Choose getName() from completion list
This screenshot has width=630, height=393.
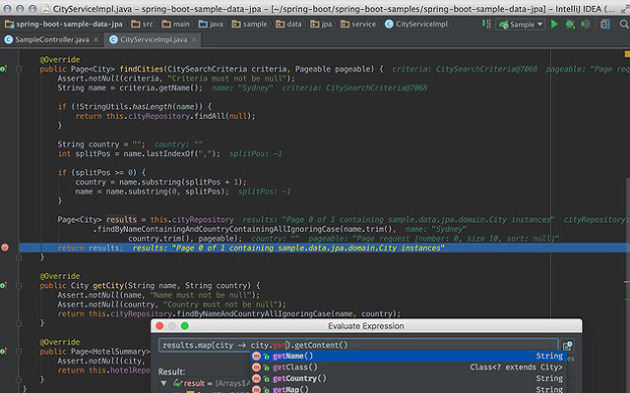tap(408, 356)
